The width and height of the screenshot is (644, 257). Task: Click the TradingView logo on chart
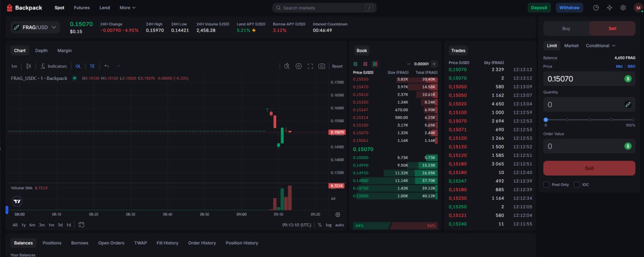17,201
